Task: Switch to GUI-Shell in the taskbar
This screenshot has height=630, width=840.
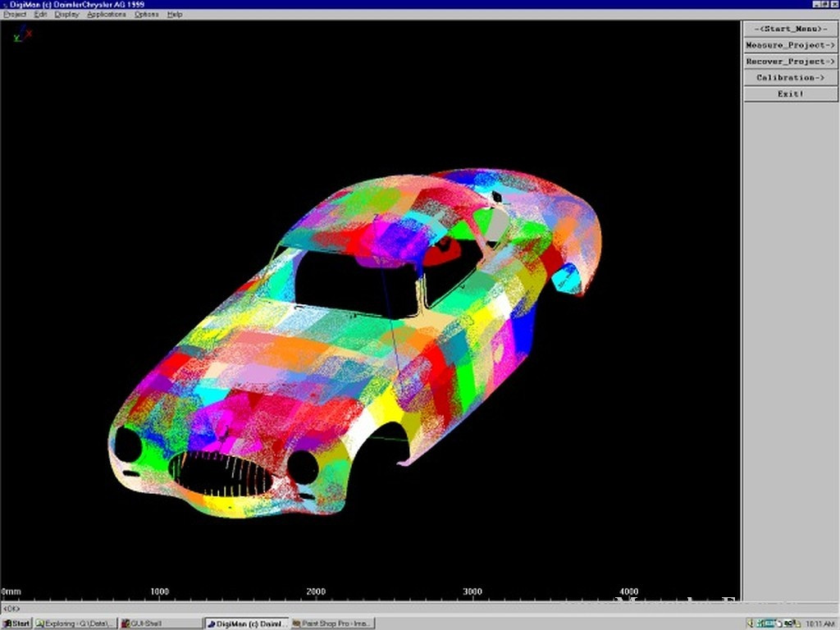Action: pyautogui.click(x=160, y=623)
